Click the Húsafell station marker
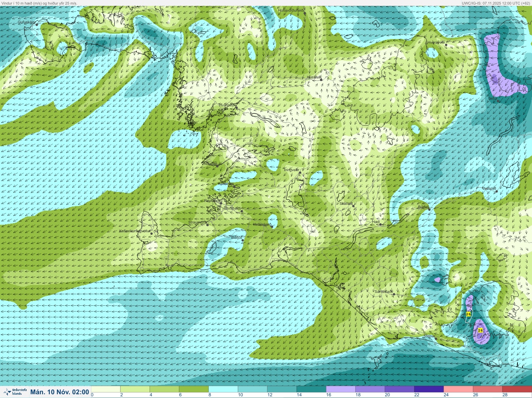 320,79
